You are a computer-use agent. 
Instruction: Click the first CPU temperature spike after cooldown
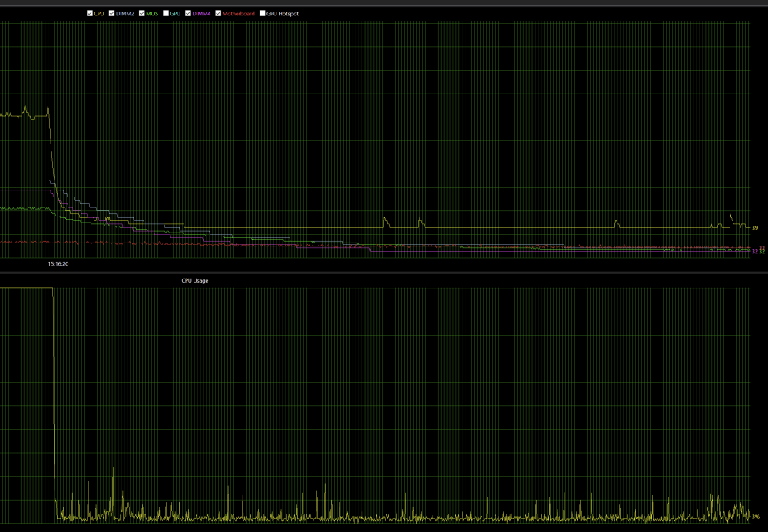click(385, 220)
